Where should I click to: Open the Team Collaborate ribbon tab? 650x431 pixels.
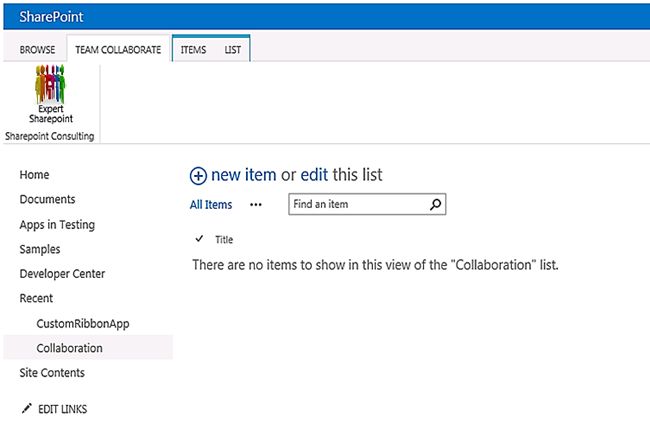click(x=118, y=49)
